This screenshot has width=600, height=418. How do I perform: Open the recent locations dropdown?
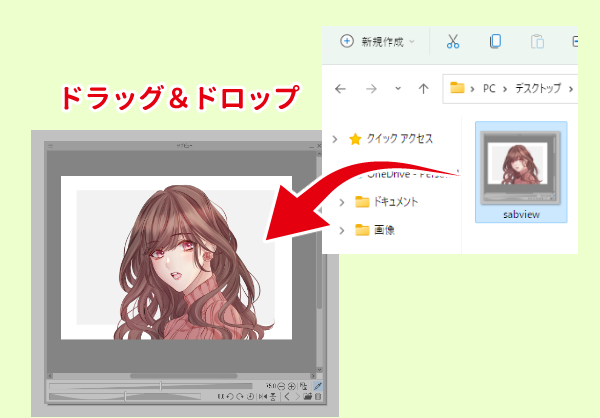(398, 88)
